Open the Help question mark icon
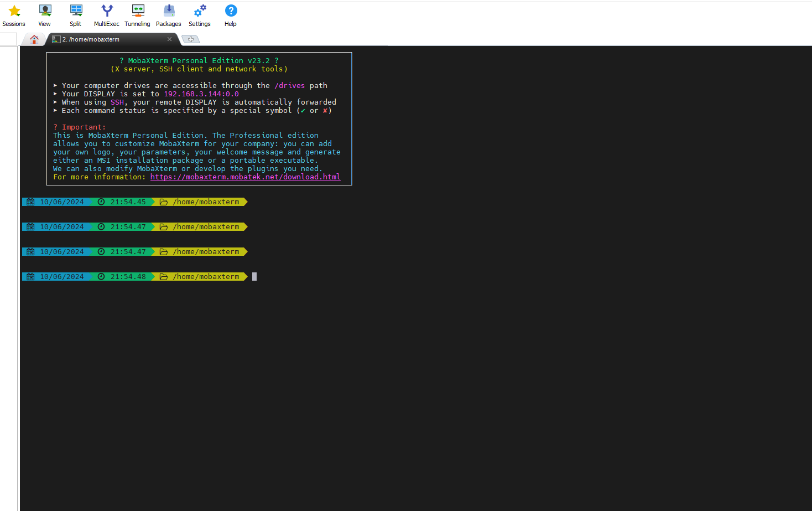Image resolution: width=812 pixels, height=511 pixels. coord(231,11)
